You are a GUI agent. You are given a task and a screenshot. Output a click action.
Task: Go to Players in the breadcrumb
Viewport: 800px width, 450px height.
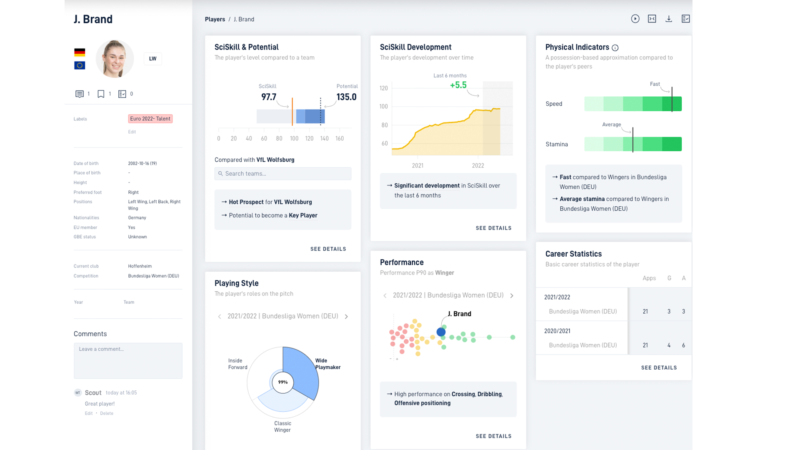click(x=215, y=19)
